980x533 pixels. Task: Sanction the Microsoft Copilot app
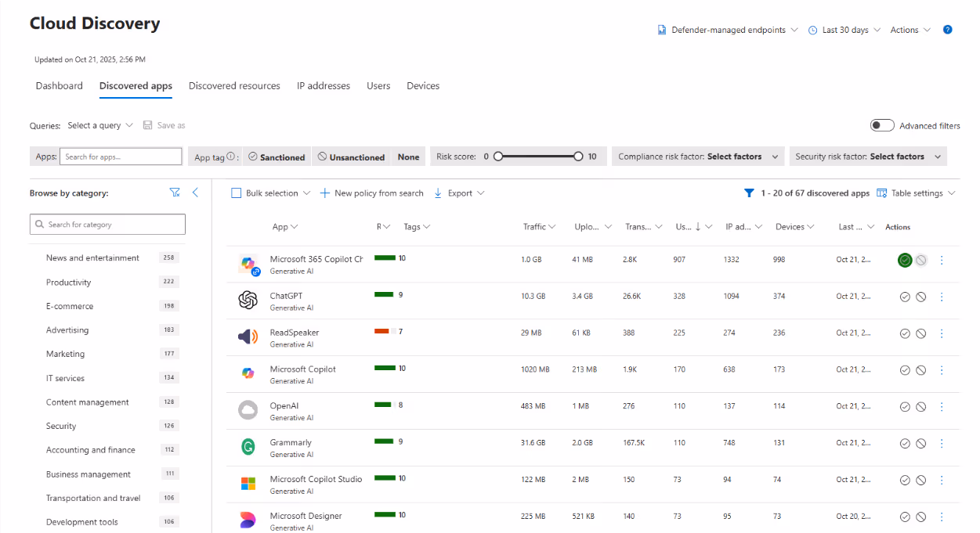[x=905, y=370]
